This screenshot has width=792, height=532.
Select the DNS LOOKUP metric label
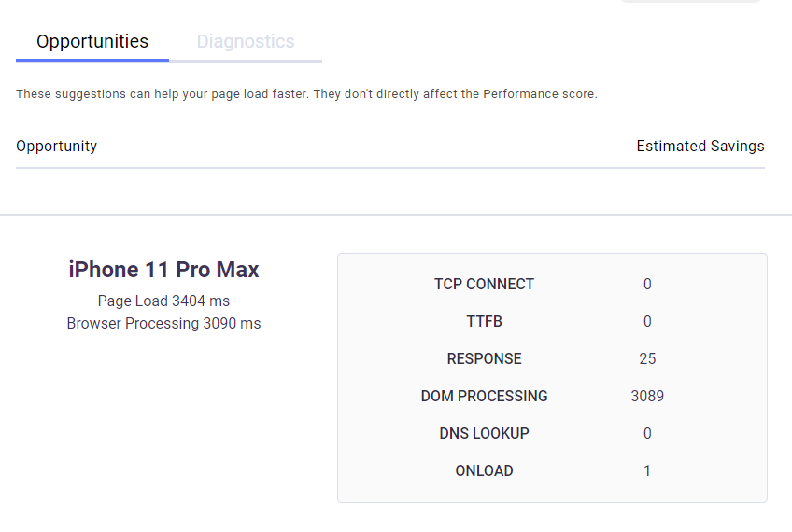(x=484, y=433)
